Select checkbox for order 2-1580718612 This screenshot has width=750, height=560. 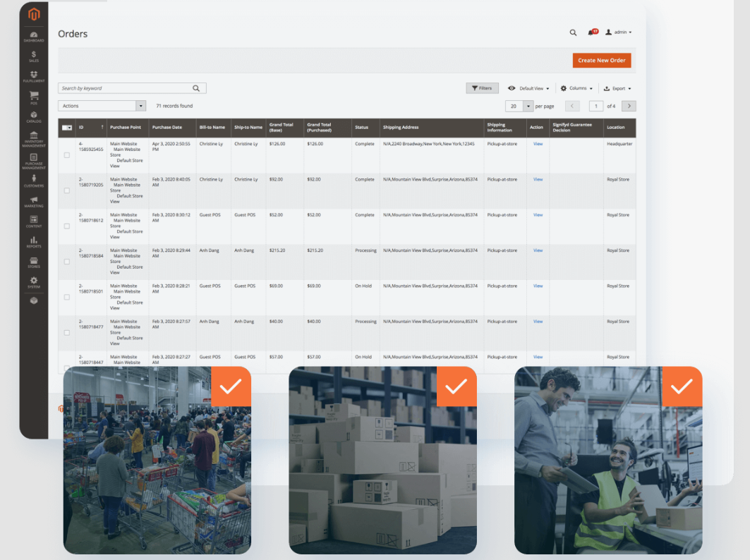click(x=67, y=226)
